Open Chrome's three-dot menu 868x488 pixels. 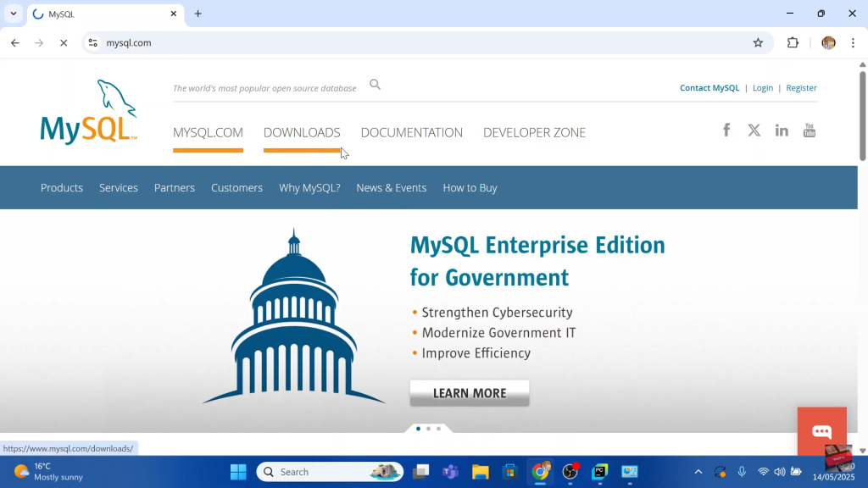853,42
